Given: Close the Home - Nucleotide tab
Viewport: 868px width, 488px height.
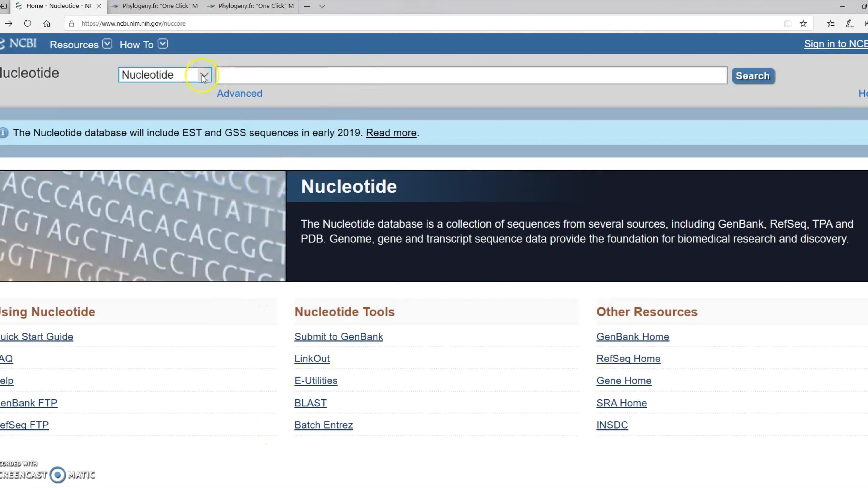Looking at the screenshot, I should point(99,6).
